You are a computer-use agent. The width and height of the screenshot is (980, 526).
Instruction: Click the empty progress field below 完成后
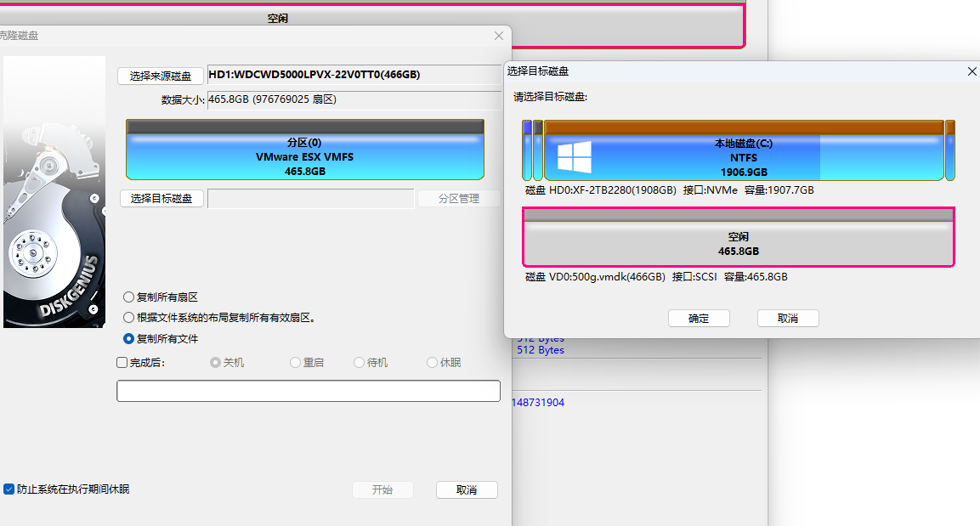click(308, 391)
